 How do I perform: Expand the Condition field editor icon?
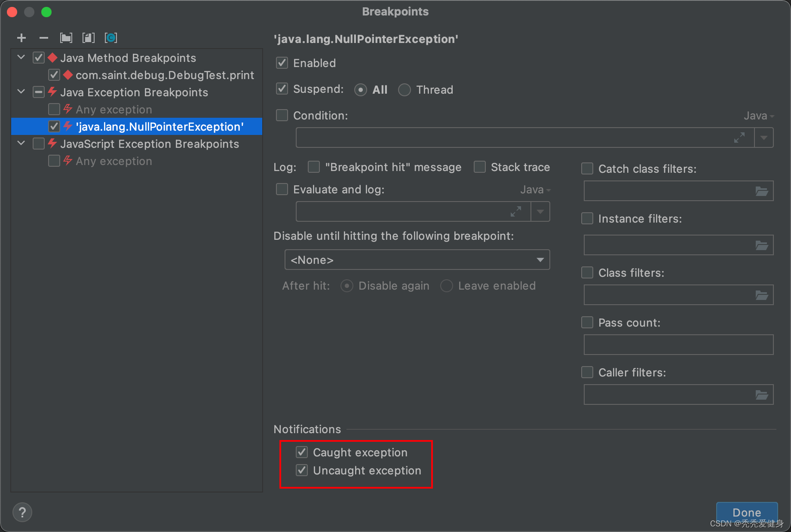pyautogui.click(x=739, y=138)
